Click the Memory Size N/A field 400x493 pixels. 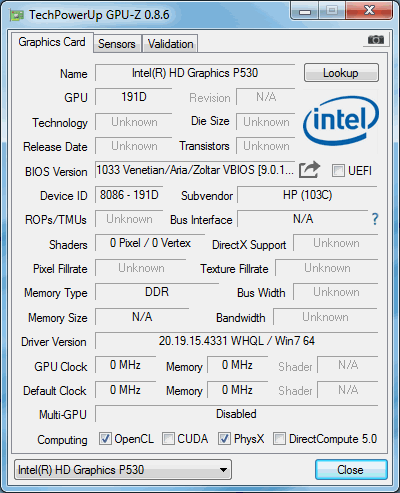pos(142,317)
